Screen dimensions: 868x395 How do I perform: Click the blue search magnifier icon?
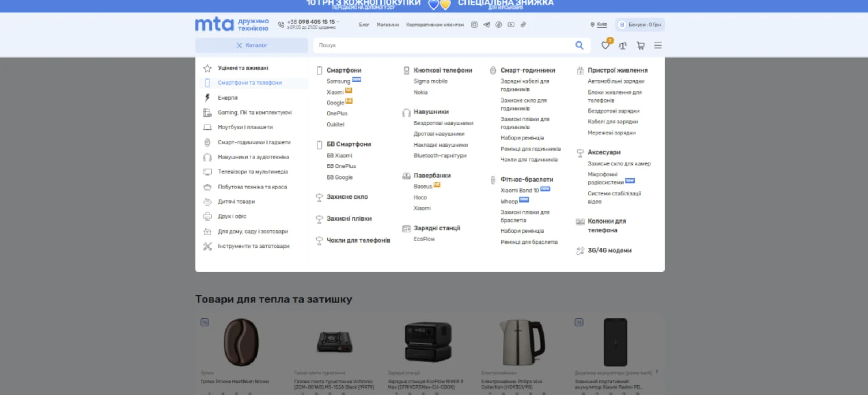click(x=579, y=45)
